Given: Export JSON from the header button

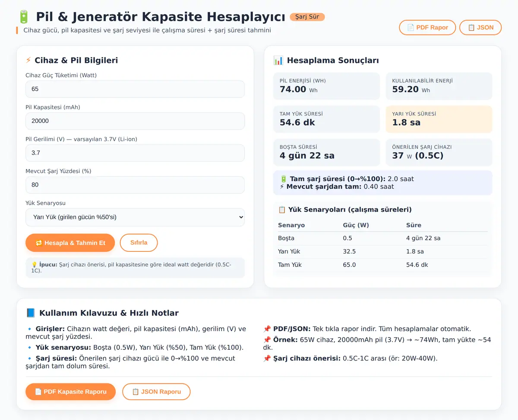Looking at the screenshot, I should tap(480, 28).
